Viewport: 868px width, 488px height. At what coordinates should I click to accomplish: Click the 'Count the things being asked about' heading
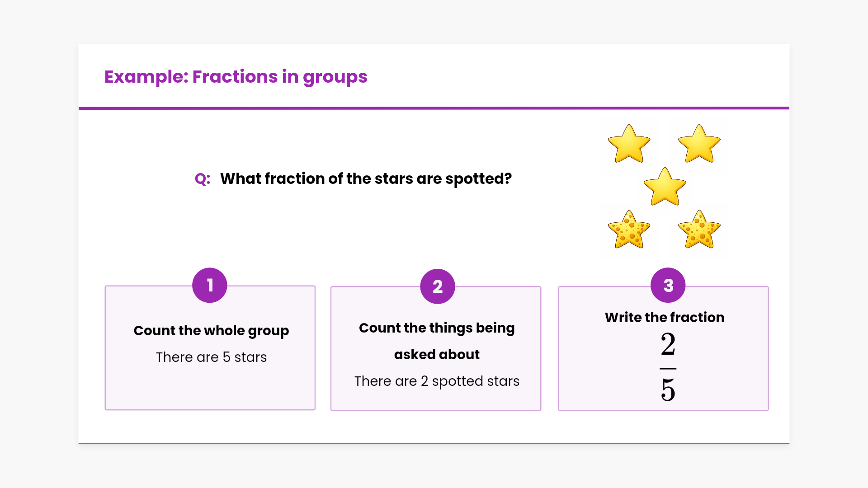pos(437,341)
